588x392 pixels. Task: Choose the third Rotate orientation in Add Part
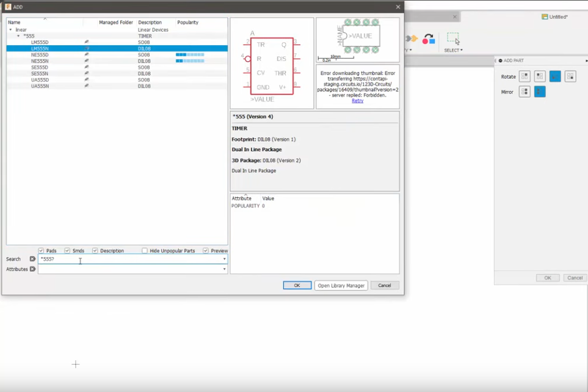[556, 76]
